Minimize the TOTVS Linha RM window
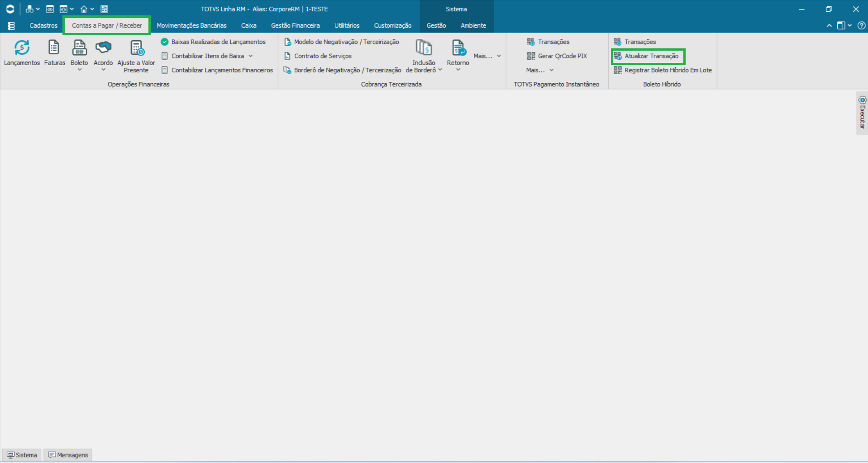Screen dimensions: 868x463 (801, 9)
